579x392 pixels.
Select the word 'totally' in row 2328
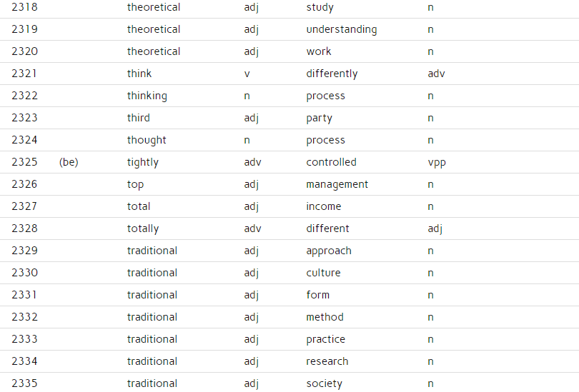click(x=143, y=228)
